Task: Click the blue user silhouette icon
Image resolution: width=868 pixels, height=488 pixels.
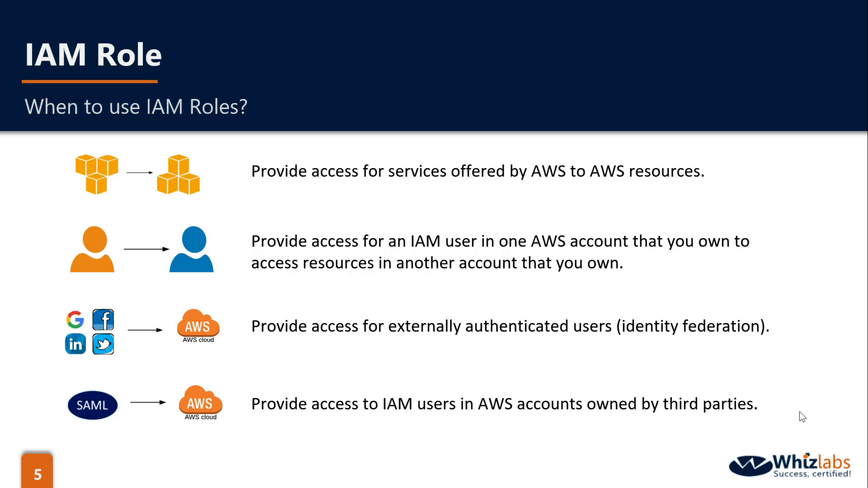Action: pyautogui.click(x=192, y=249)
